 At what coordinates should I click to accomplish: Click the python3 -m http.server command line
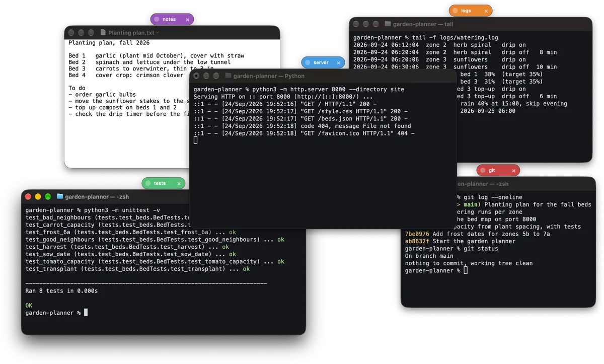tap(299, 90)
